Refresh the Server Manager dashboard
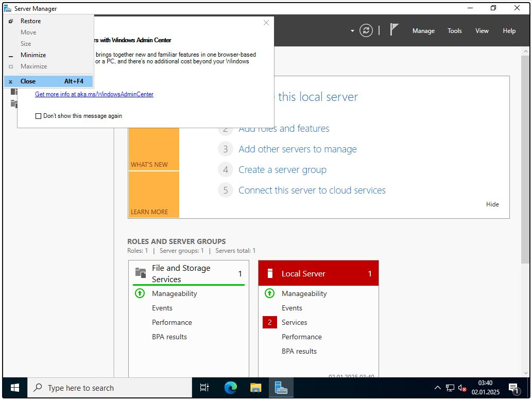 click(366, 31)
